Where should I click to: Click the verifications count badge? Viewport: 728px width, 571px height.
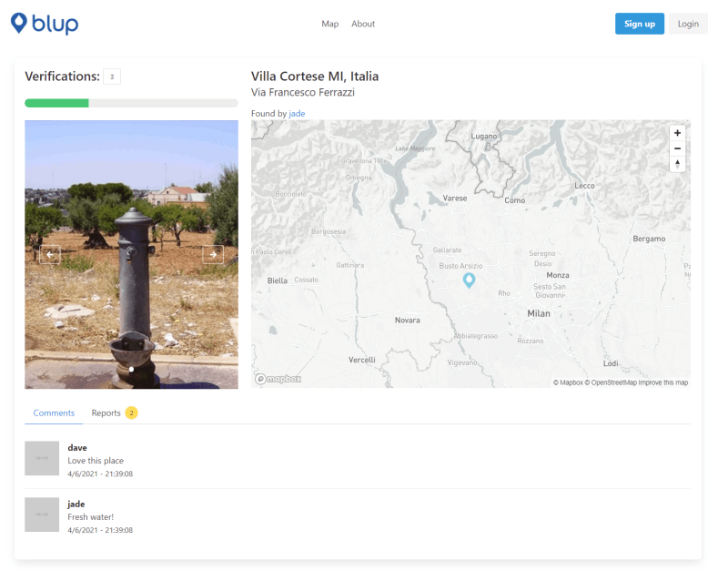pyautogui.click(x=112, y=76)
